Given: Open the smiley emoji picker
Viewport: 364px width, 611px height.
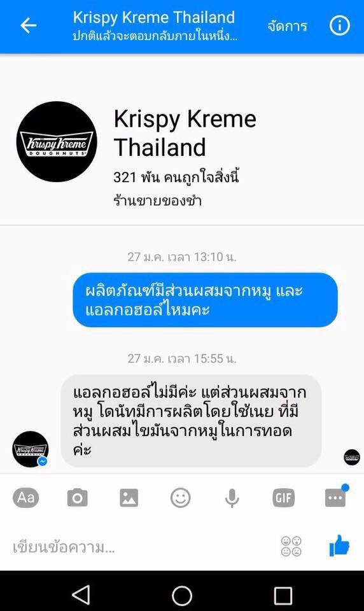Looking at the screenshot, I should point(181,498).
